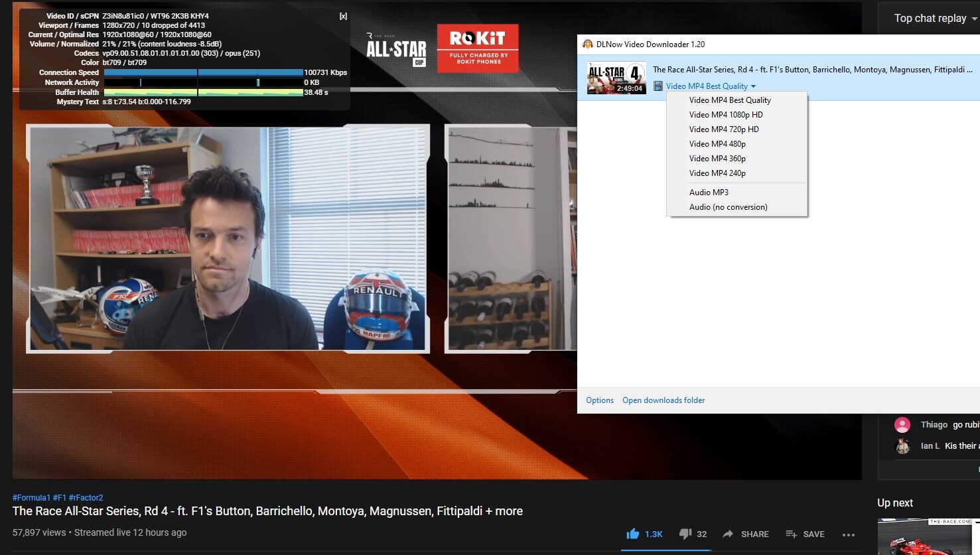Click the like thumbs-up icon

pyautogui.click(x=633, y=534)
